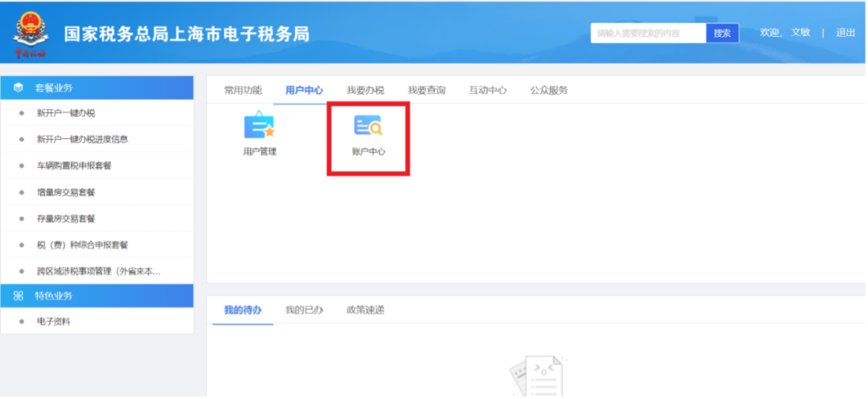This screenshot has width=868, height=399.
Task: Click the welcome user name 文敏
Action: point(800,33)
